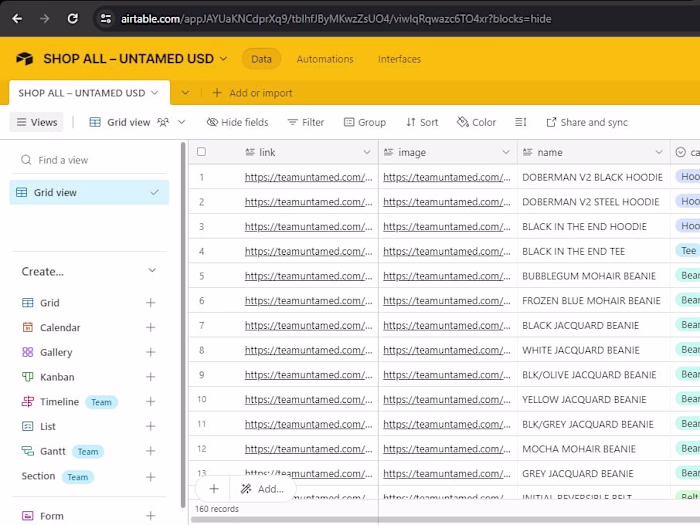Click row number 9
This screenshot has width=700, height=525.
pos(202,375)
